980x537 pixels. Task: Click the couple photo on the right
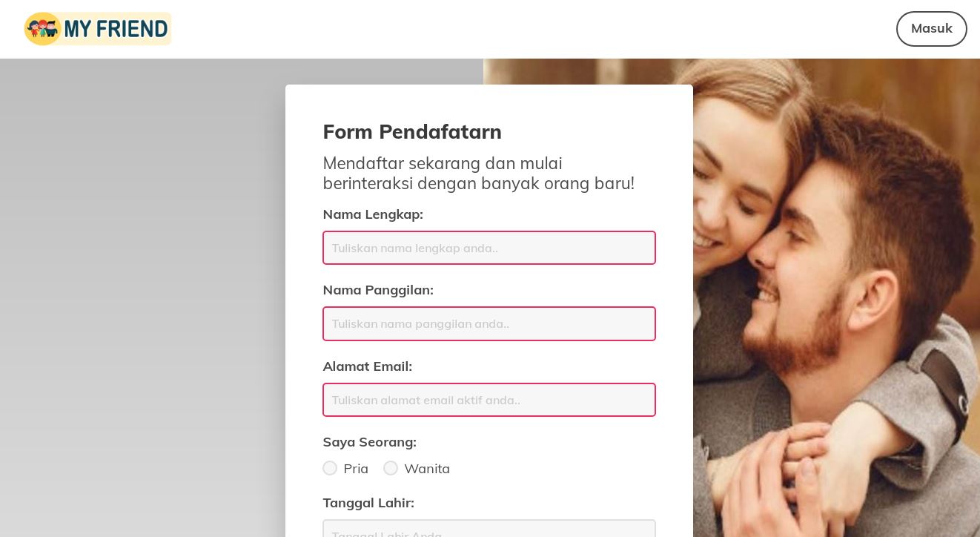836,297
